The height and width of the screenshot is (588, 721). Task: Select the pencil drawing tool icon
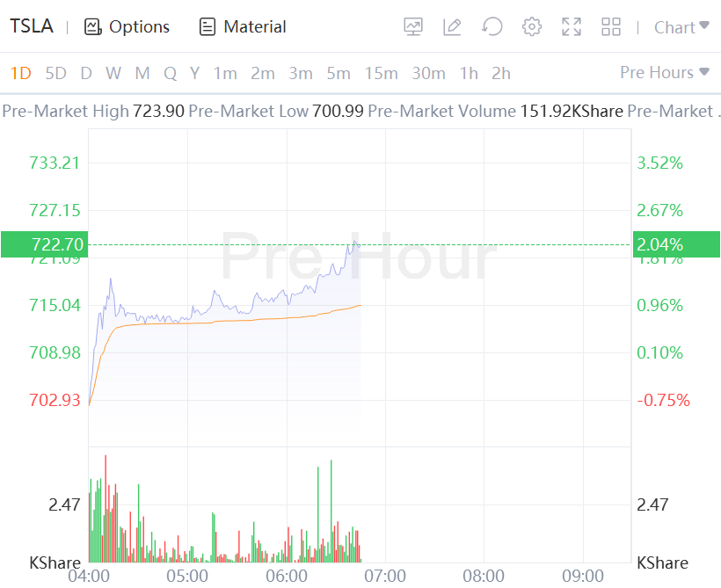pos(452,27)
